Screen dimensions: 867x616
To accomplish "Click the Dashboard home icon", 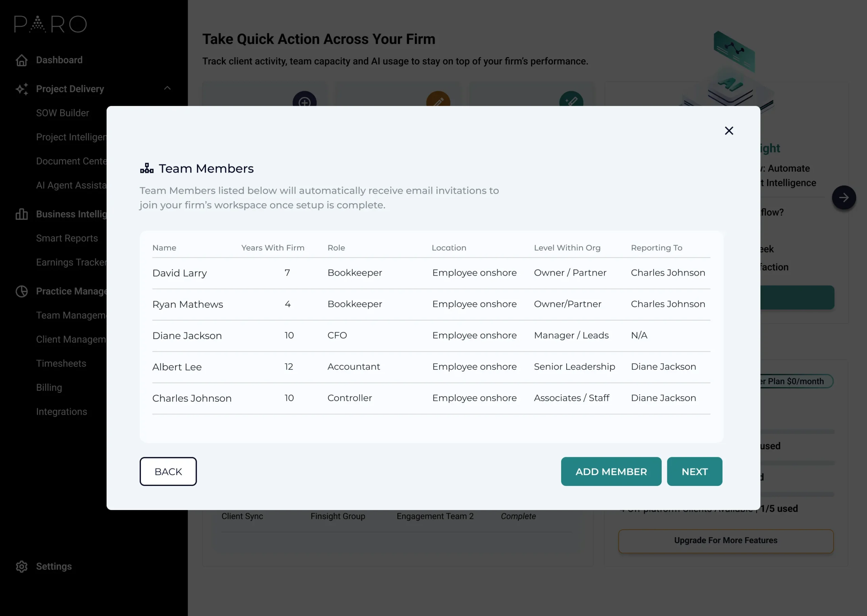I will [x=22, y=60].
